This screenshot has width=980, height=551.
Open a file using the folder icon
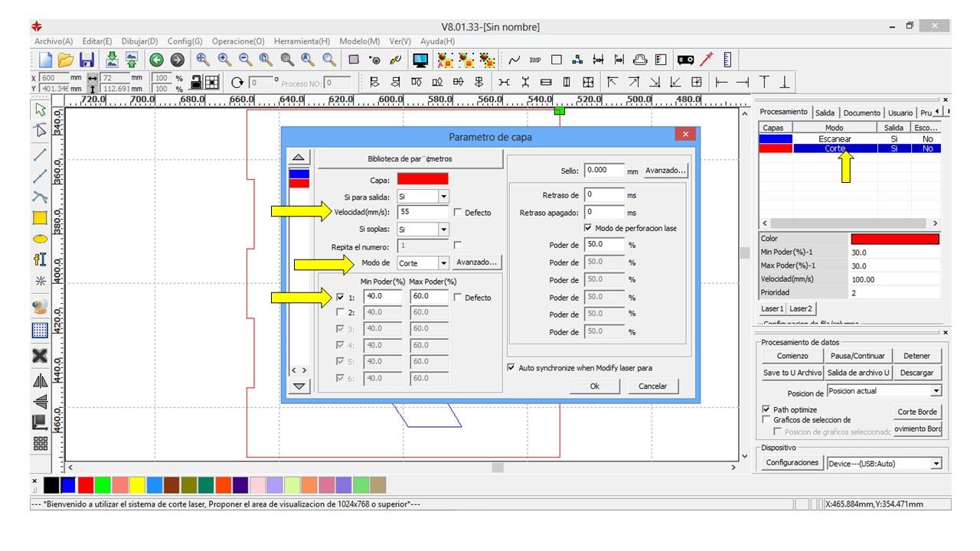65,60
